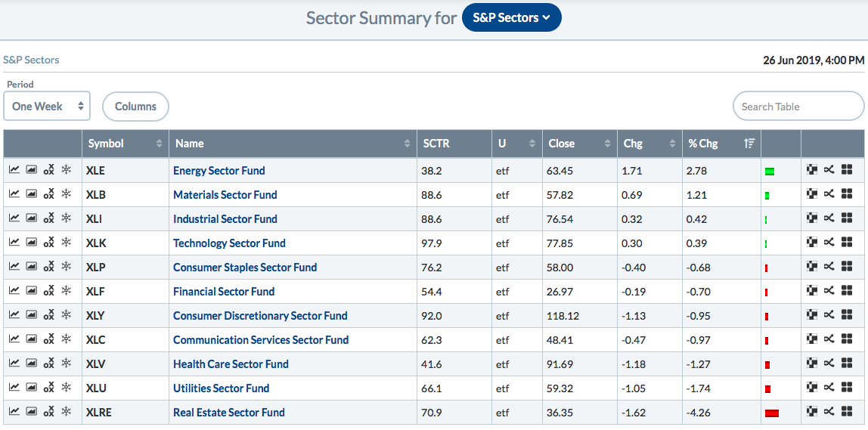
Task: Open the Energy Sector Fund link
Action: tap(219, 170)
